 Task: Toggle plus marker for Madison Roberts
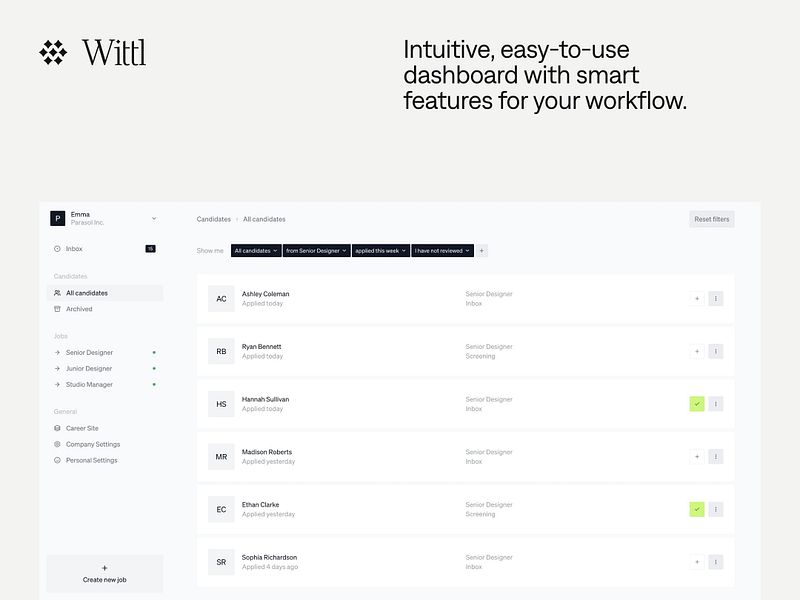click(x=697, y=456)
